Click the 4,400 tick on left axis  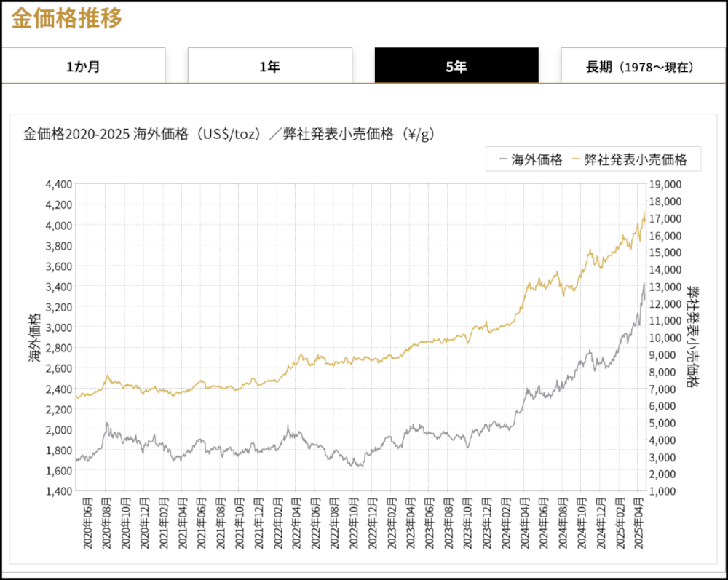tap(58, 184)
